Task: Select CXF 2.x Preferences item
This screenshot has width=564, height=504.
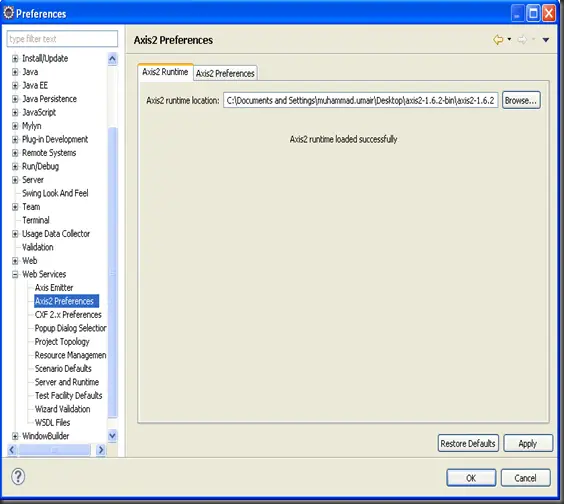Action: coord(68,314)
